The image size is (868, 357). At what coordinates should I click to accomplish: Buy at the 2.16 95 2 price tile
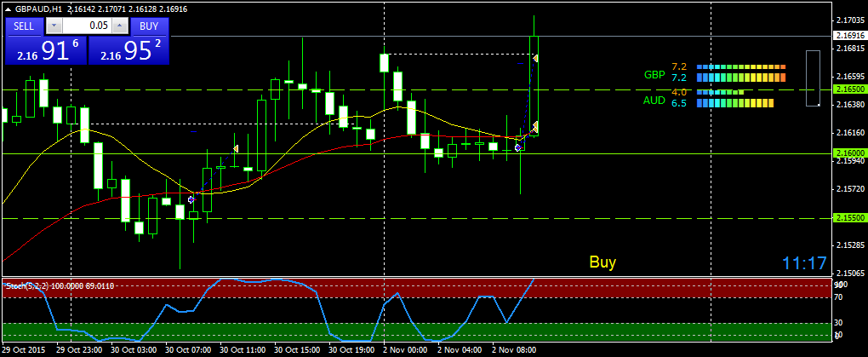pyautogui.click(x=128, y=50)
